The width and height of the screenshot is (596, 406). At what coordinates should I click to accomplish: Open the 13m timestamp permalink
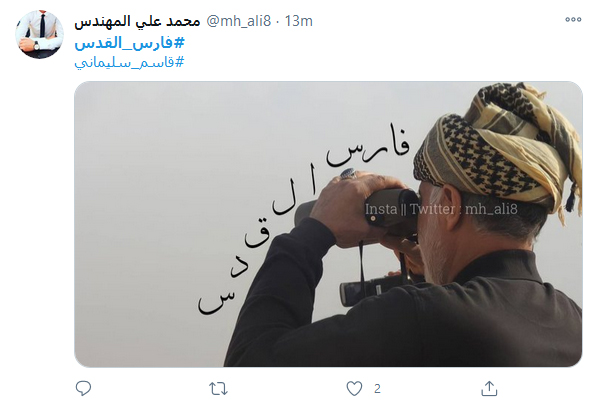[x=298, y=21]
